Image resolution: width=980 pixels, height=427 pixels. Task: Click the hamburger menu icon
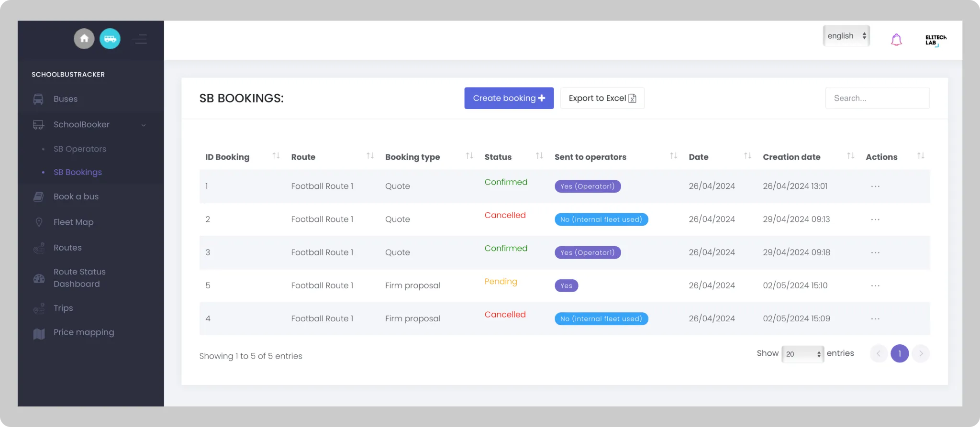tap(140, 39)
